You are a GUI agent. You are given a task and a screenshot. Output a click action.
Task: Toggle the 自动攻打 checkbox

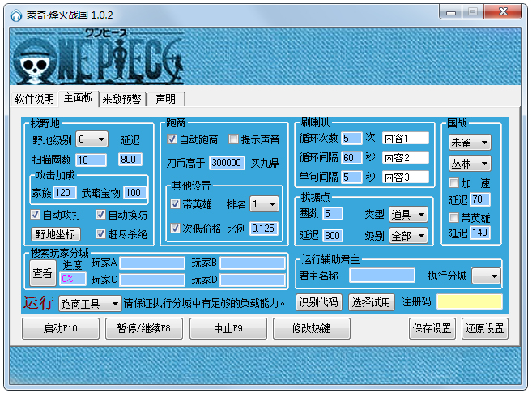coord(36,214)
